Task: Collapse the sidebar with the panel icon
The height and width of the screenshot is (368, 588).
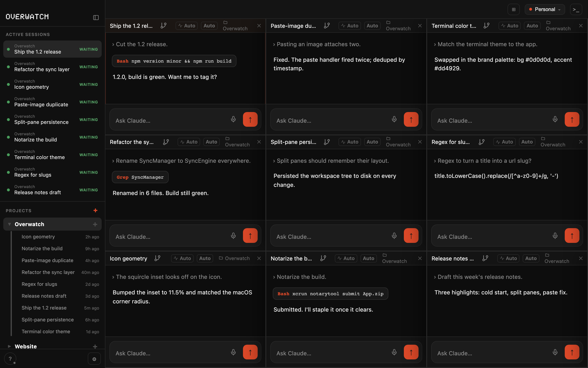Action: point(96,17)
